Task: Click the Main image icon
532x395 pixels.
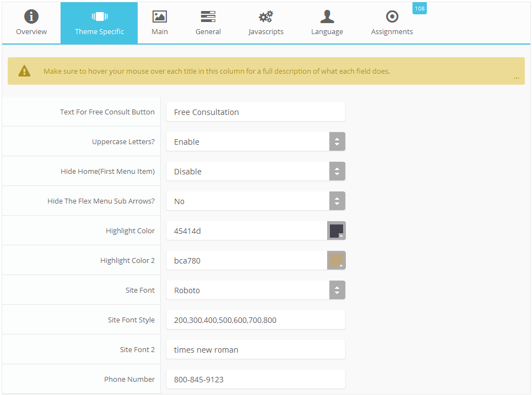Action: coord(160,17)
